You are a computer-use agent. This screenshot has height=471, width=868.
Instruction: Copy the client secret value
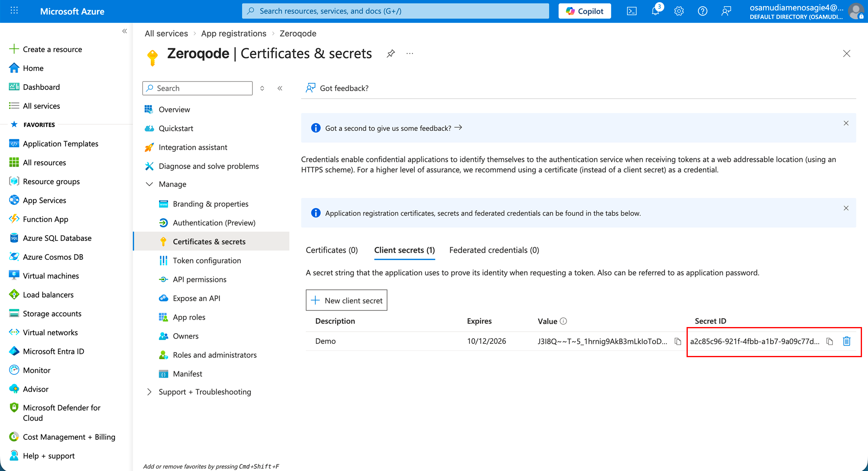coord(678,342)
